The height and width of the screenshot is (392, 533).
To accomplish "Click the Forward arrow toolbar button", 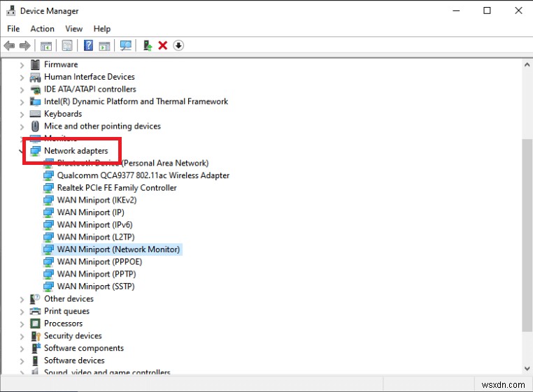I will [x=24, y=45].
